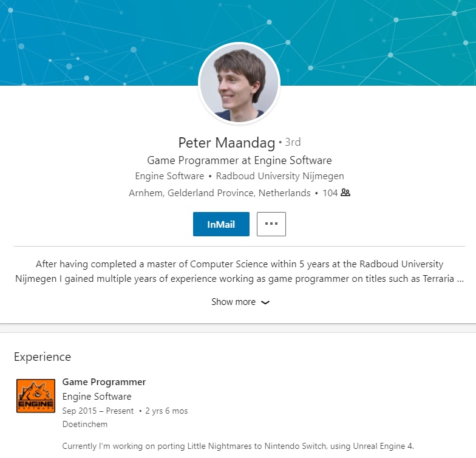476x458 pixels.
Task: Open Engine Software link under the headline
Action: tap(169, 176)
